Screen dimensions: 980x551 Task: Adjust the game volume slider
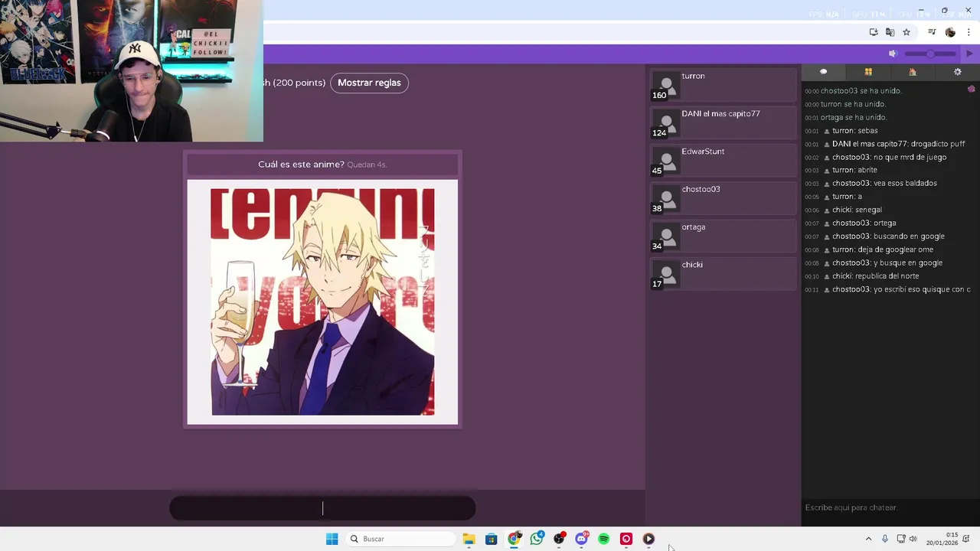(930, 54)
